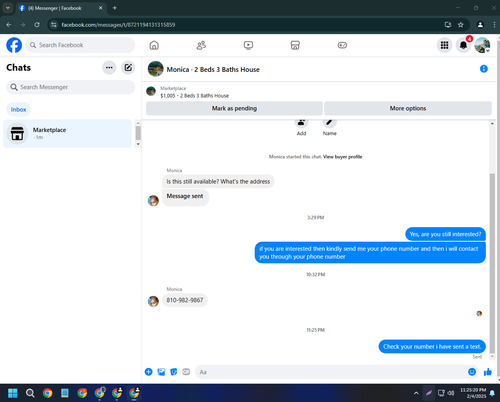This screenshot has height=402, width=500.
Task: Open the Friends icon in top navigation
Action: pyautogui.click(x=201, y=45)
